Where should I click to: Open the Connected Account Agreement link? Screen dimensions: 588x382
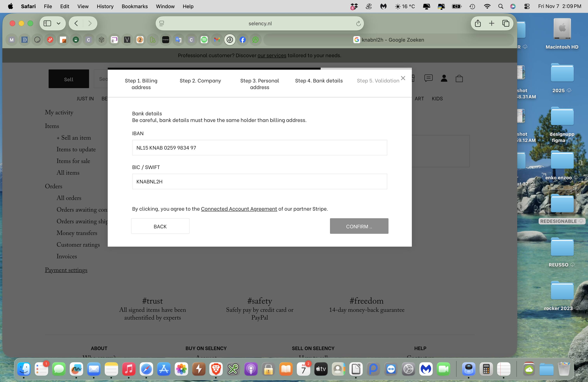pyautogui.click(x=239, y=209)
